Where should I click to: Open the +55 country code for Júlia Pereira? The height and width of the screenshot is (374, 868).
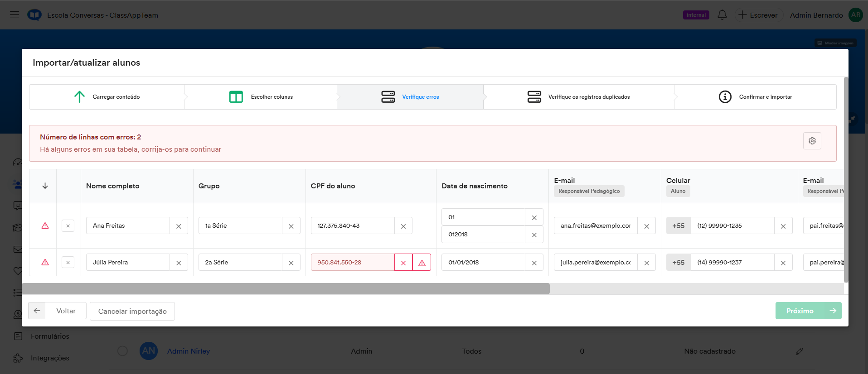(678, 262)
